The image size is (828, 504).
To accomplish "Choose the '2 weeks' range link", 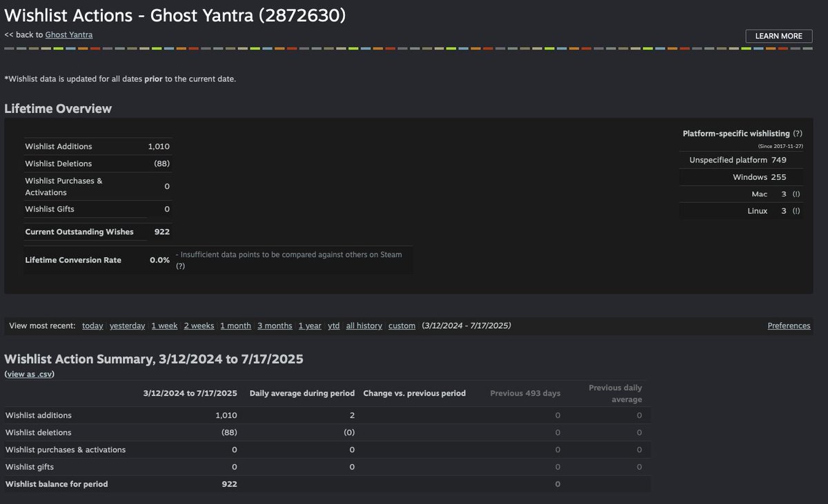I will click(199, 325).
